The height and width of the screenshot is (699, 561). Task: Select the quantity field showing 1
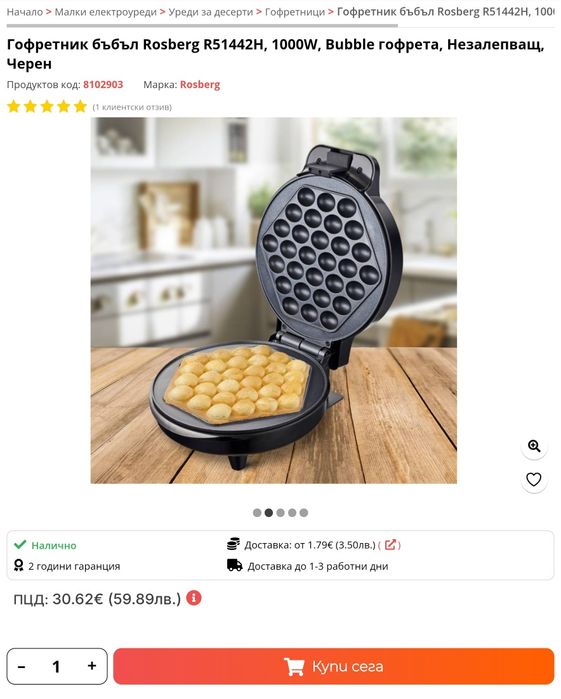pos(56,667)
